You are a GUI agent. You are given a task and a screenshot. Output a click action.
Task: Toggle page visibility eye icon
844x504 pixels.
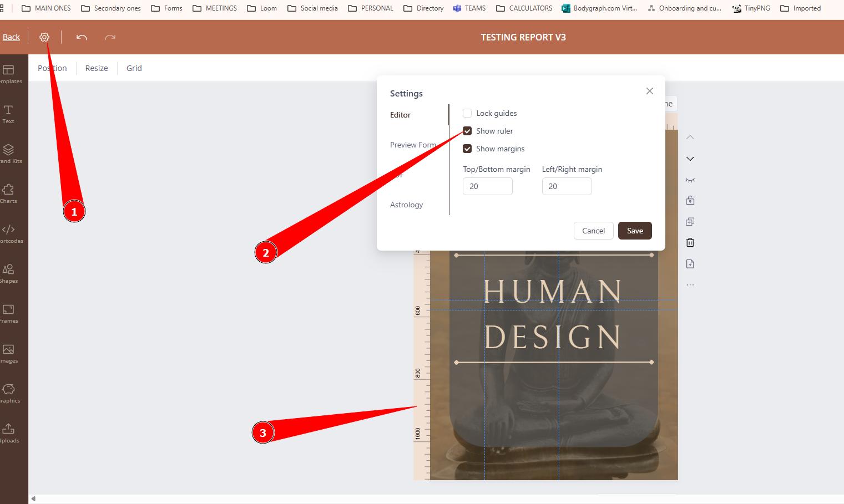pos(690,180)
